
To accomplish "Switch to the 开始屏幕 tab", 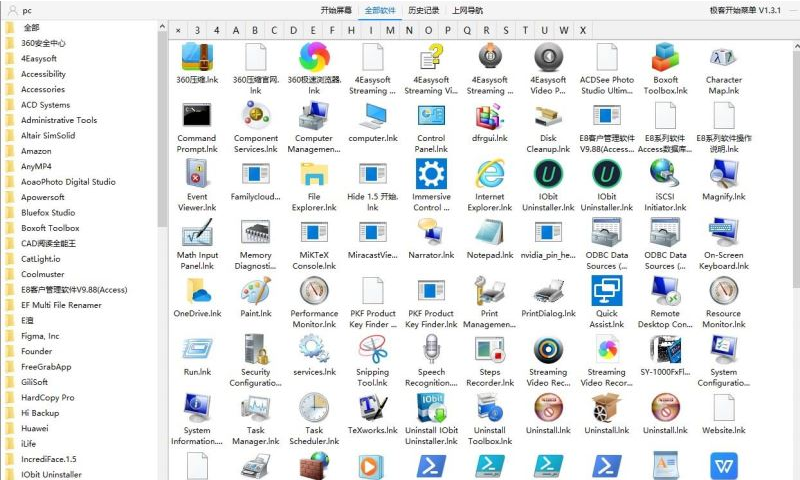I will coord(336,10).
